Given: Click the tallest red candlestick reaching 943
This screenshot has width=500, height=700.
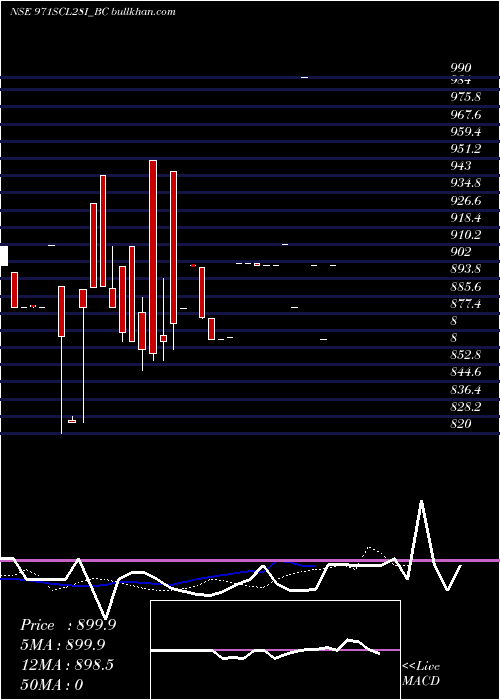Looking at the screenshot, I should pyautogui.click(x=153, y=257).
